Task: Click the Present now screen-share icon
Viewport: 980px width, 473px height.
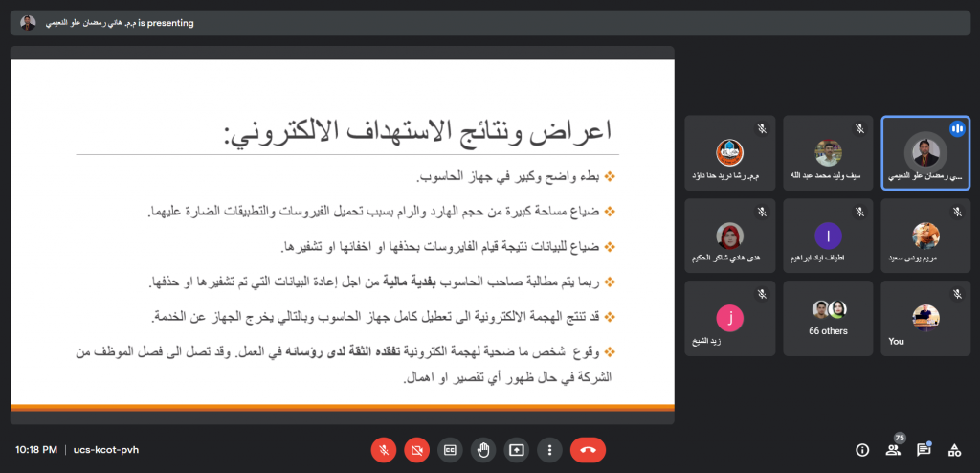Action: click(516, 449)
